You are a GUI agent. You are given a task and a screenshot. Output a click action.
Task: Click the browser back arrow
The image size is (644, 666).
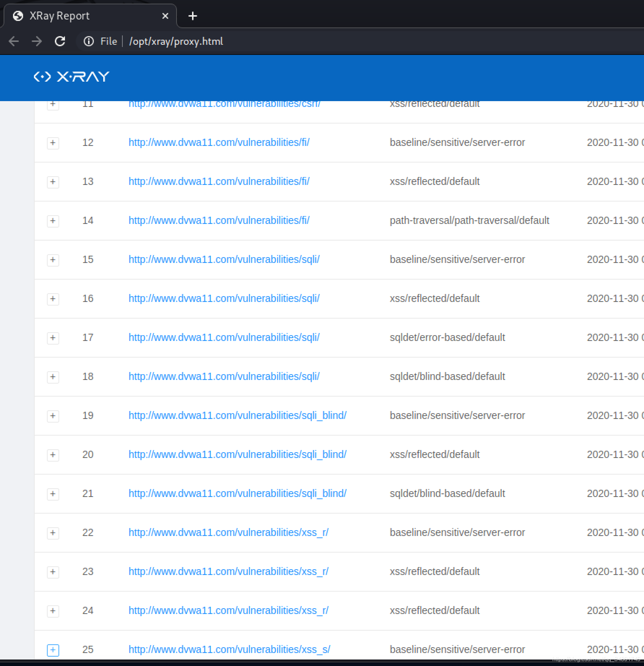coord(14,41)
